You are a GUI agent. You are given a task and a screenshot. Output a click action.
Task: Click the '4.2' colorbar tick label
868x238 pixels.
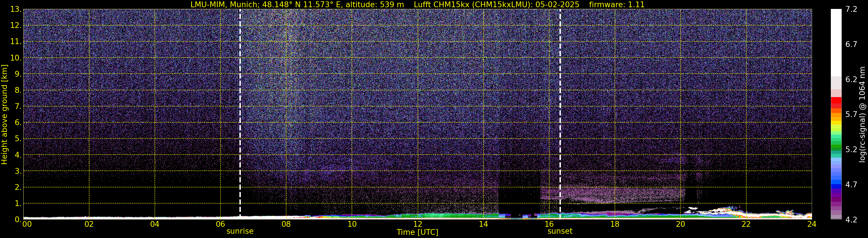pyautogui.click(x=851, y=220)
